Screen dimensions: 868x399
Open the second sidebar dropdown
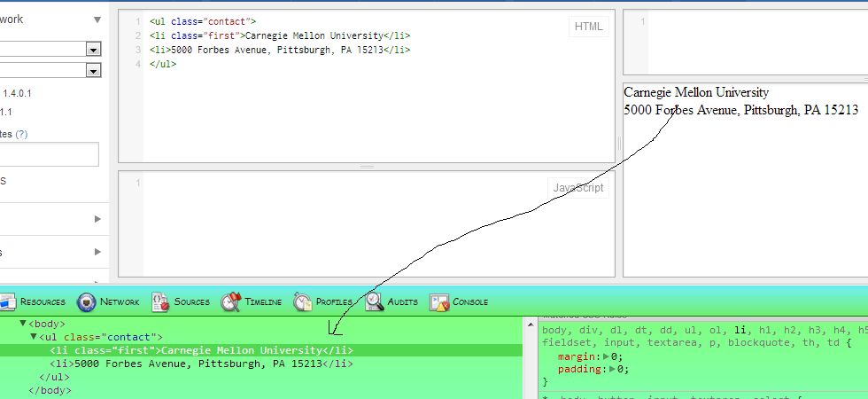pos(93,71)
